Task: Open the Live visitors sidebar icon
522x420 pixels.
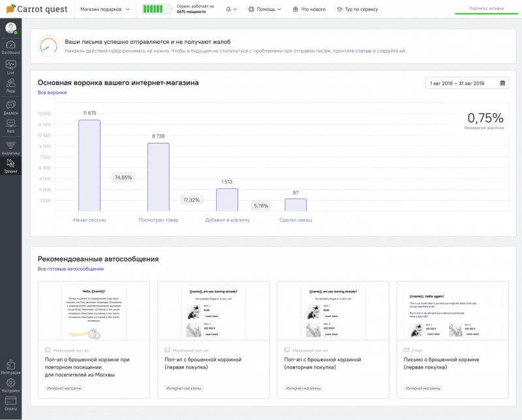Action: 10,67
